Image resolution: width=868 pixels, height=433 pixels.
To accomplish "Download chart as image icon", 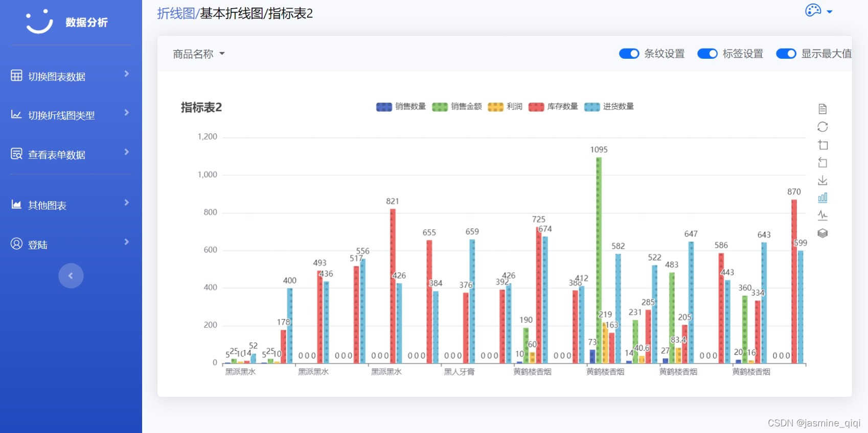I will [x=823, y=180].
